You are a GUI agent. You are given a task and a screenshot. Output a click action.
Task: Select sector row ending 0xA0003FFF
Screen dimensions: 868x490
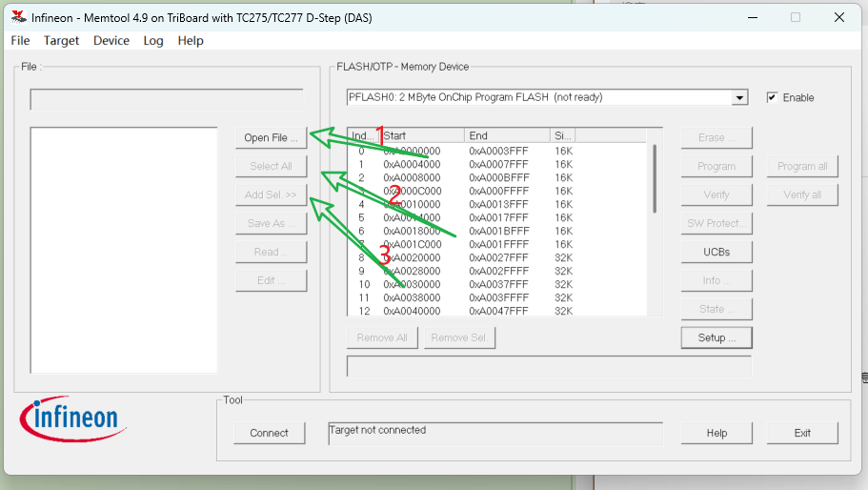496,152
